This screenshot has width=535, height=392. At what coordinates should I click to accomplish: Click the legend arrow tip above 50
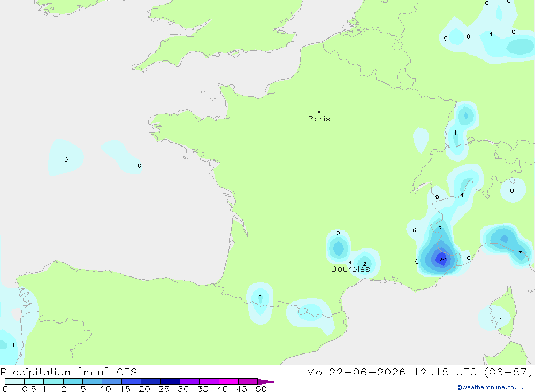click(x=267, y=382)
